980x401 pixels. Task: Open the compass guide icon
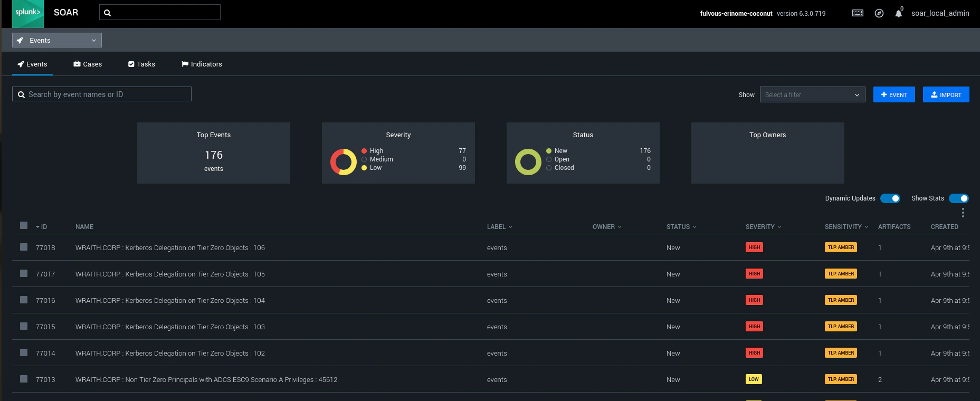tap(879, 13)
